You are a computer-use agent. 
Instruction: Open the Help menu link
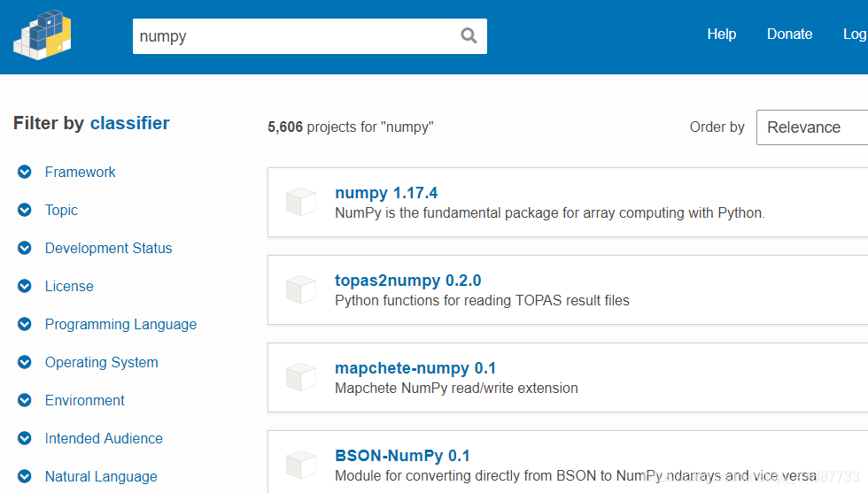coord(721,35)
